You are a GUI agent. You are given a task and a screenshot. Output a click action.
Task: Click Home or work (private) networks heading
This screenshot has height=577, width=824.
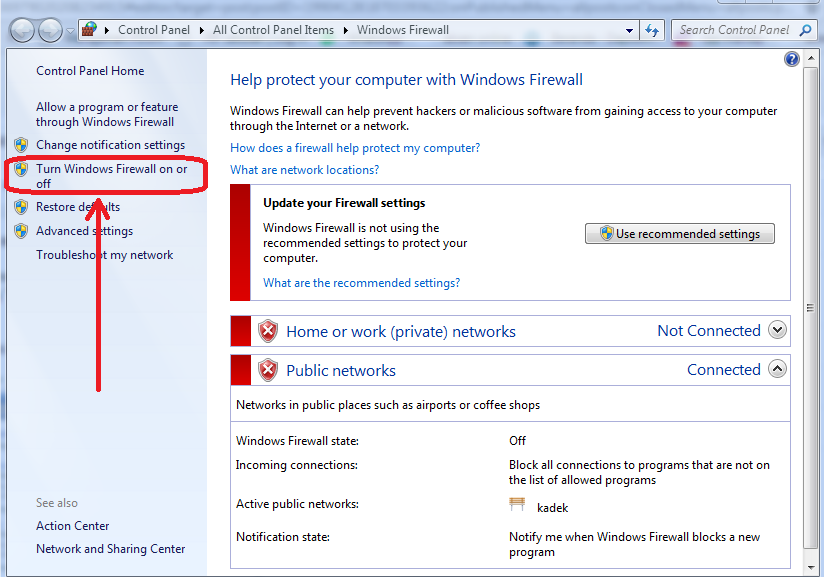400,332
